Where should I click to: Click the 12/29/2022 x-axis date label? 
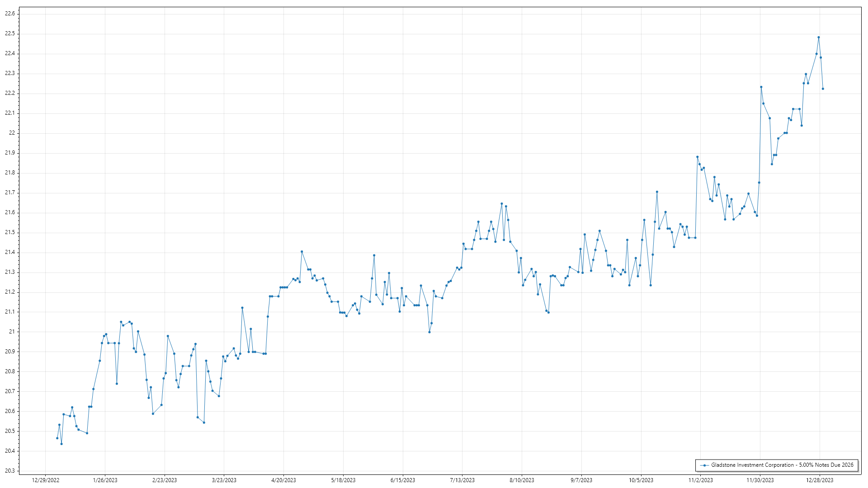tap(46, 480)
